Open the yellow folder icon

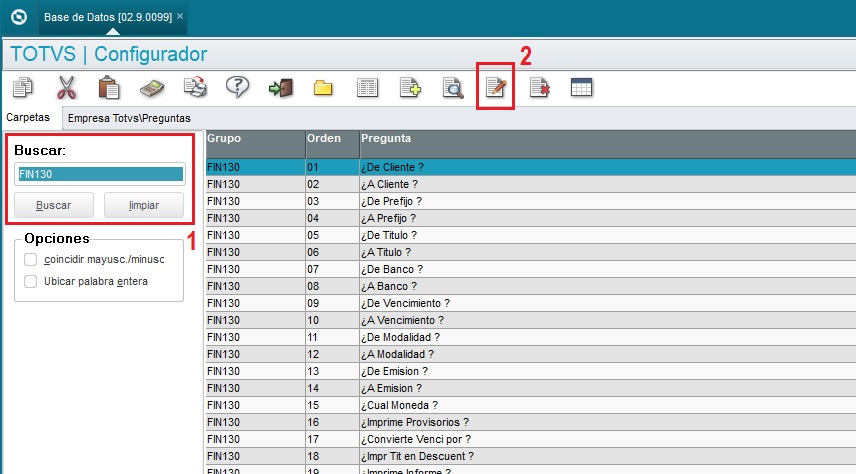pos(323,88)
